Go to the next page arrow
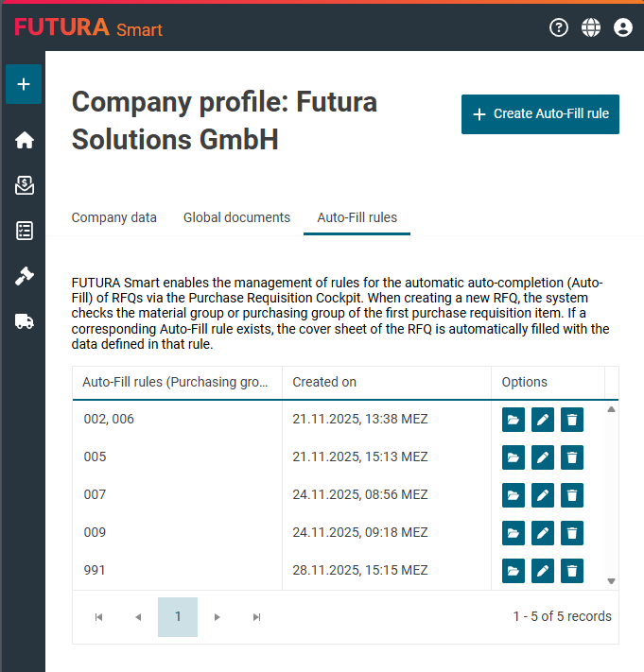Viewport: 644px width, 672px height. (218, 617)
